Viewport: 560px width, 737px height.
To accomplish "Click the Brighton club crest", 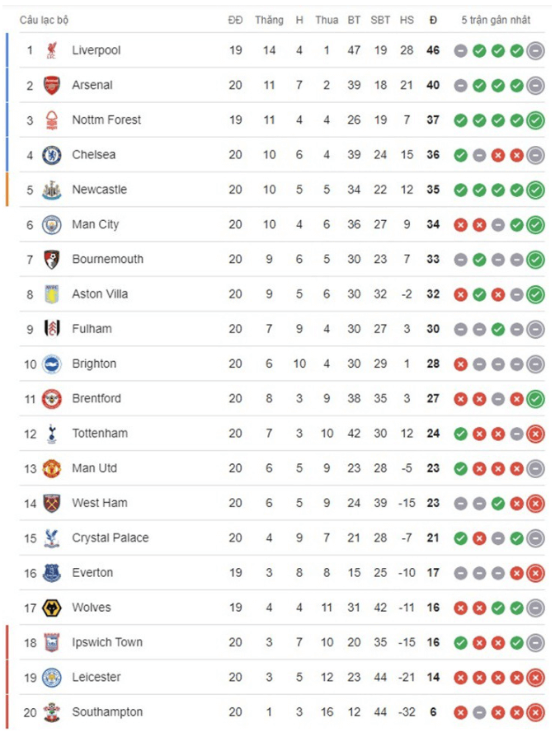I will tap(52, 364).
